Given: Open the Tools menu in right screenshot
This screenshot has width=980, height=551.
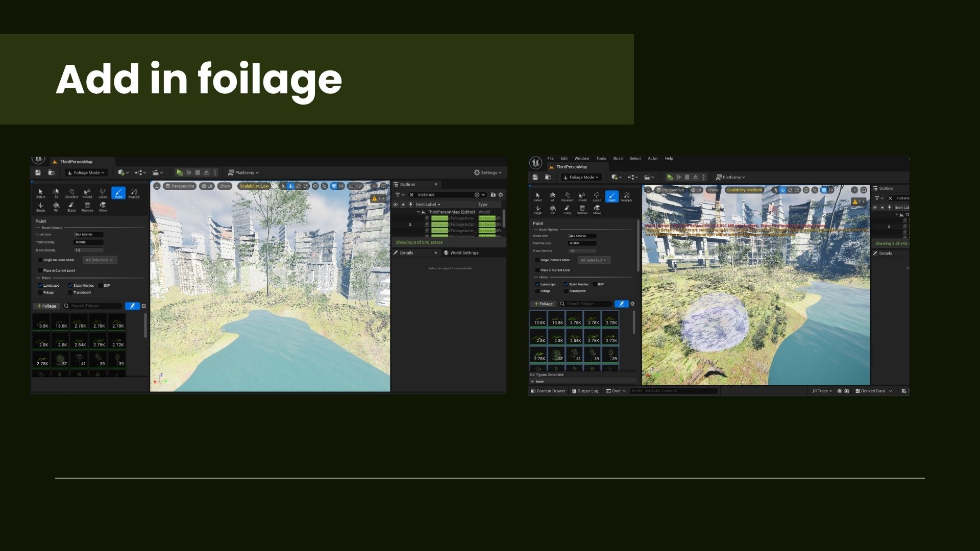Looking at the screenshot, I should point(601,158).
